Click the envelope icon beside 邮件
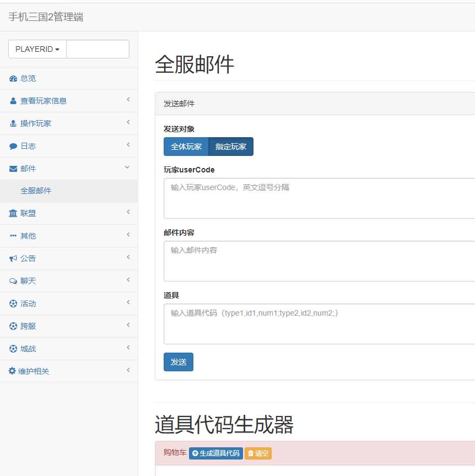Image resolution: width=475 pixels, height=476 pixels. click(x=13, y=169)
